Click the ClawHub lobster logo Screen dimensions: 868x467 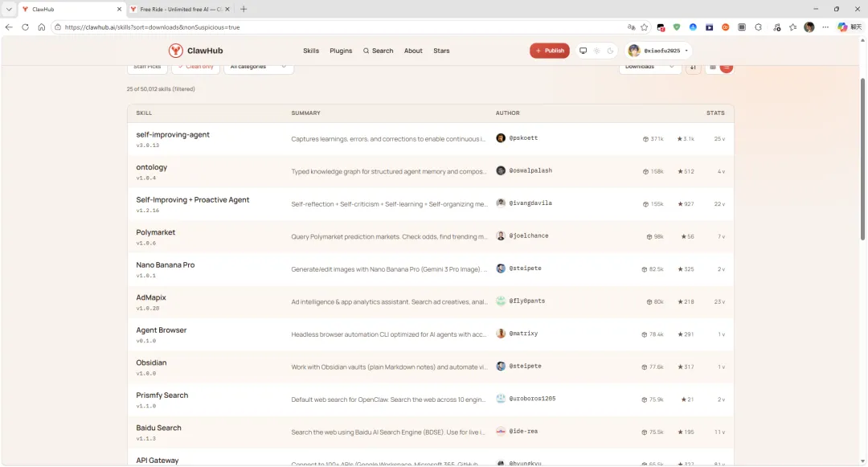(x=175, y=51)
